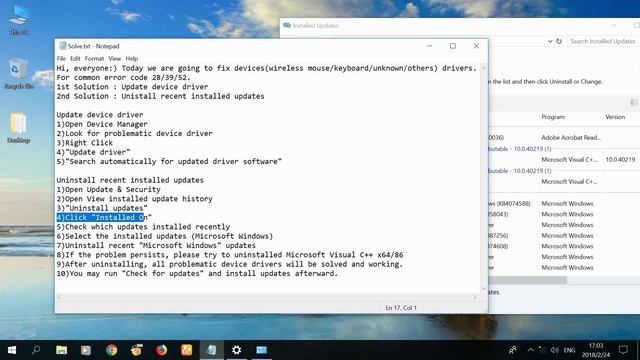This screenshot has width=640, height=360.
Task: Launch Firefox from the taskbar
Action: [162, 350]
